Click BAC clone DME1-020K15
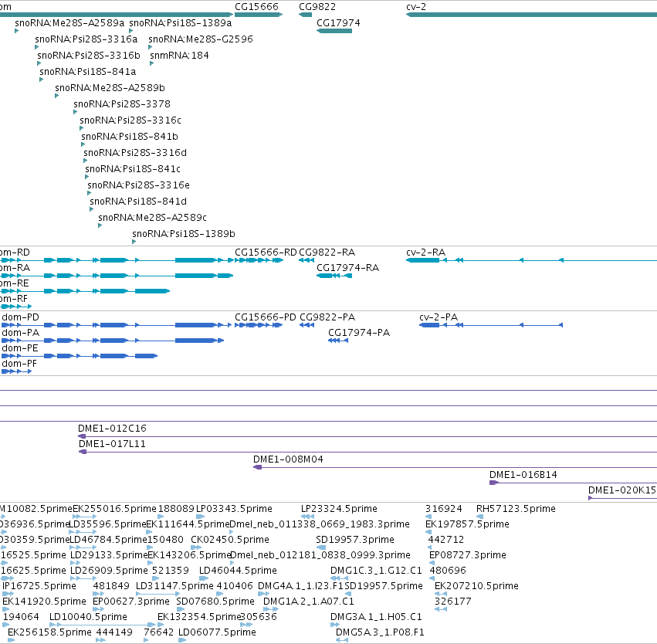Image resolution: width=657 pixels, height=644 pixels. click(622, 498)
